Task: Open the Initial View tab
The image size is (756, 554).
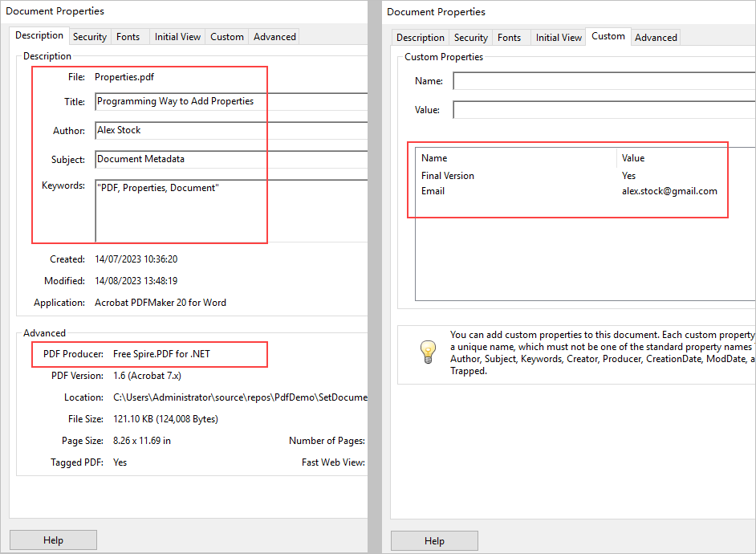Action: [x=177, y=35]
